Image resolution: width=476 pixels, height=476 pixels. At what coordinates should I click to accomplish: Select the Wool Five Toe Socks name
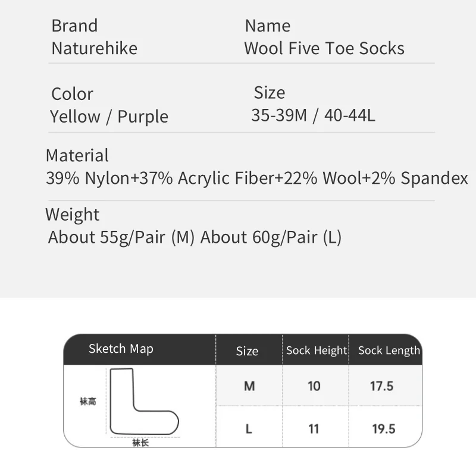[x=324, y=48]
